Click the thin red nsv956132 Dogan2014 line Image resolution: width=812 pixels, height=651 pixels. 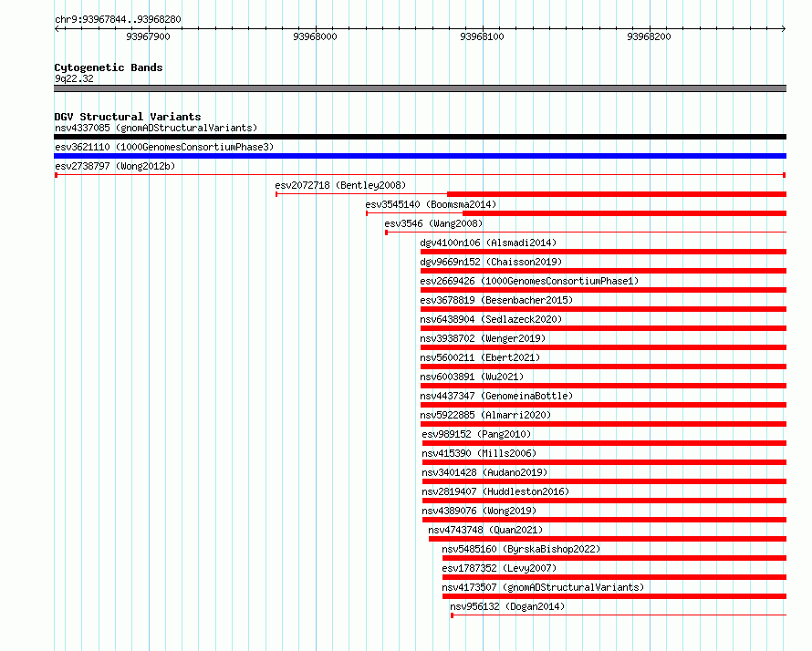[x=619, y=615]
